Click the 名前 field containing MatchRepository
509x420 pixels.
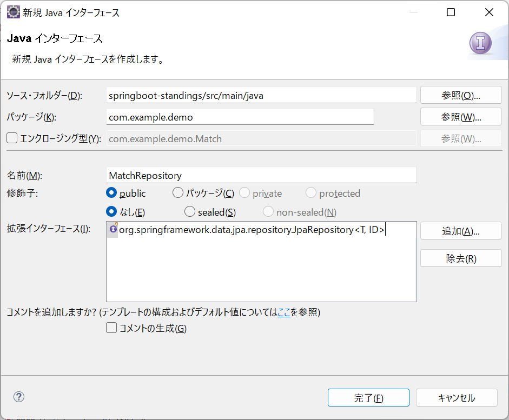pyautogui.click(x=262, y=175)
